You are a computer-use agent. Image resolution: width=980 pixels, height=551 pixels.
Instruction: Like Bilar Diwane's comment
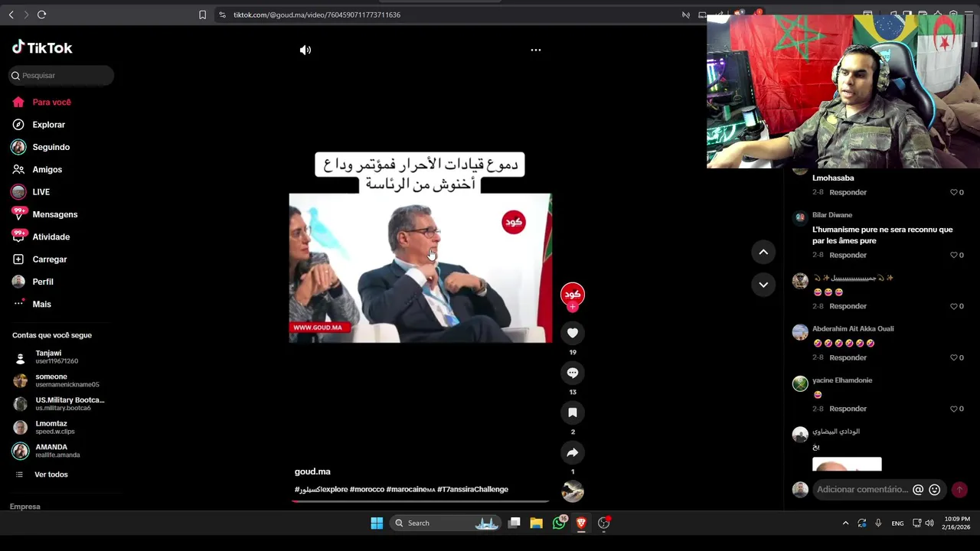click(x=954, y=255)
